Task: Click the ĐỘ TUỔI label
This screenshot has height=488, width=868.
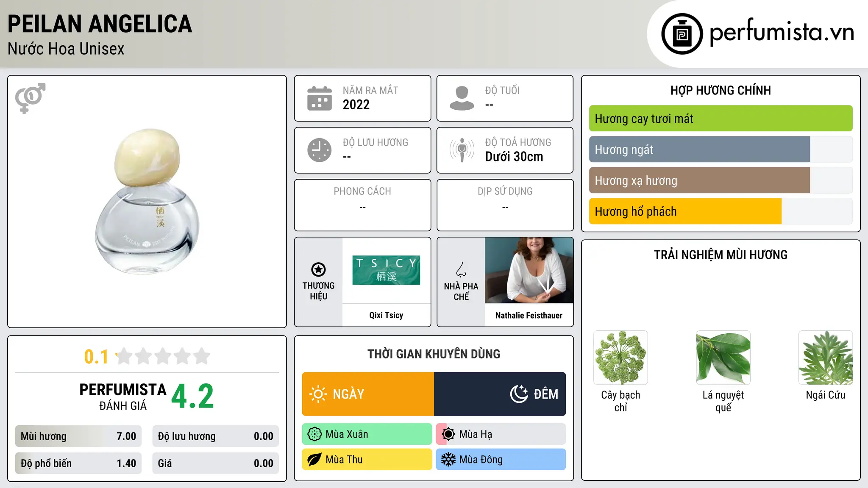Action: click(x=502, y=90)
